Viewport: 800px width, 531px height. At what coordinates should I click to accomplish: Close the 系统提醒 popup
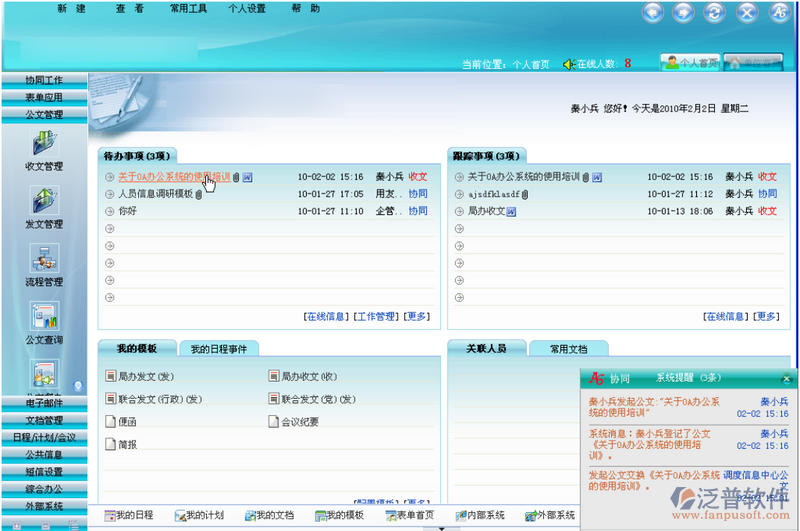[x=786, y=379]
